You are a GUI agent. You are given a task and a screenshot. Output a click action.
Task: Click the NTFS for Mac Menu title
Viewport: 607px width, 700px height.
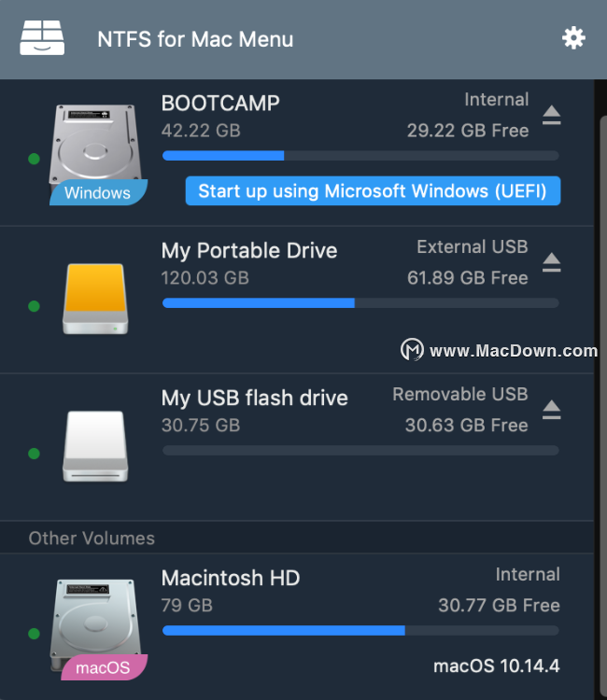coord(195,39)
